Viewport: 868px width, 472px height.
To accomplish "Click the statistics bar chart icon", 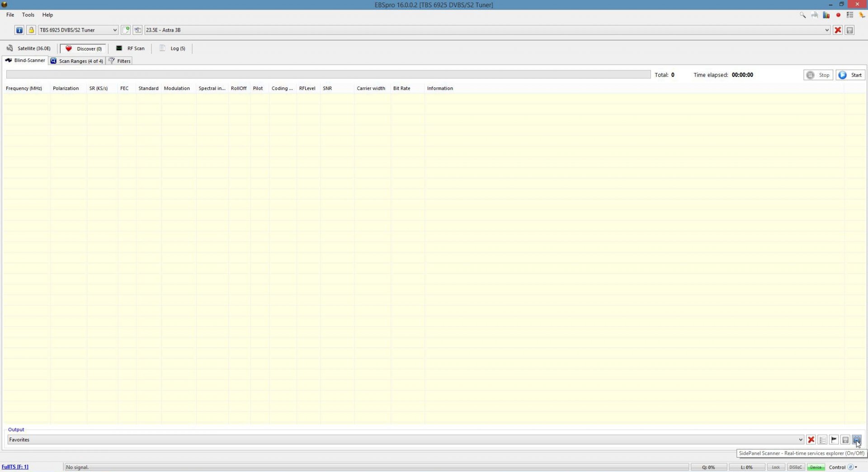I will tap(826, 15).
